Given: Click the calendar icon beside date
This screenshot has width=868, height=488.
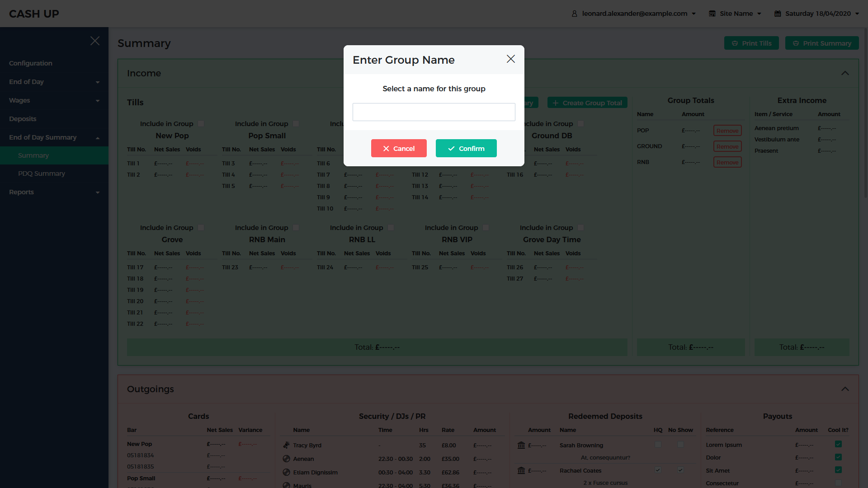Looking at the screenshot, I should 778,14.
